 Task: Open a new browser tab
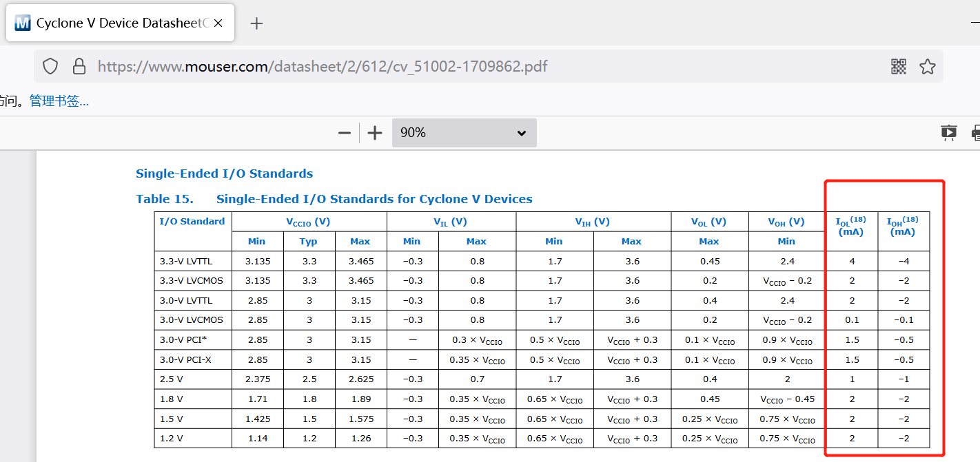coord(256,23)
